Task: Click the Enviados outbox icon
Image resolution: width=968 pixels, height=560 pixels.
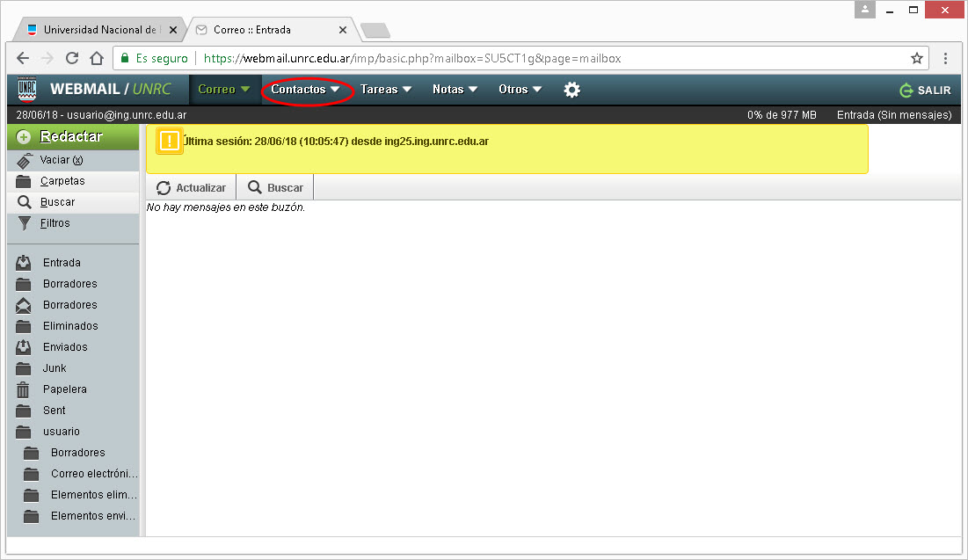Action: pyautogui.click(x=24, y=347)
